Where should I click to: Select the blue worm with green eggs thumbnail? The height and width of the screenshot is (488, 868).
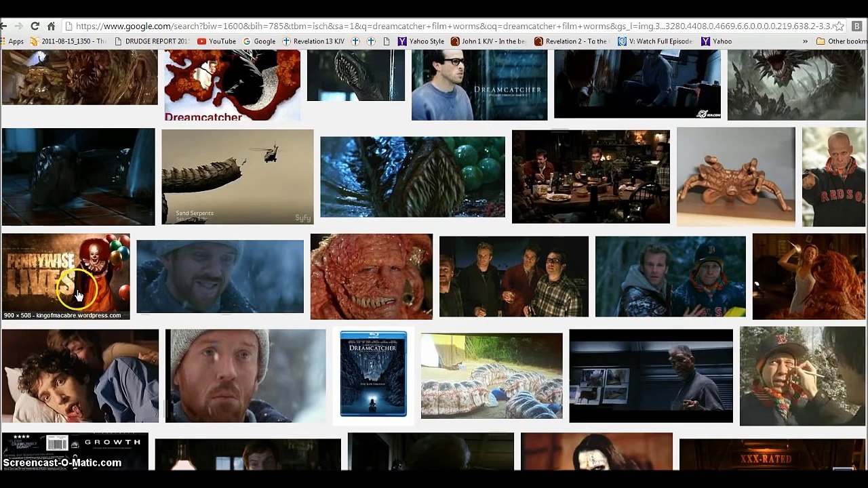tap(412, 177)
